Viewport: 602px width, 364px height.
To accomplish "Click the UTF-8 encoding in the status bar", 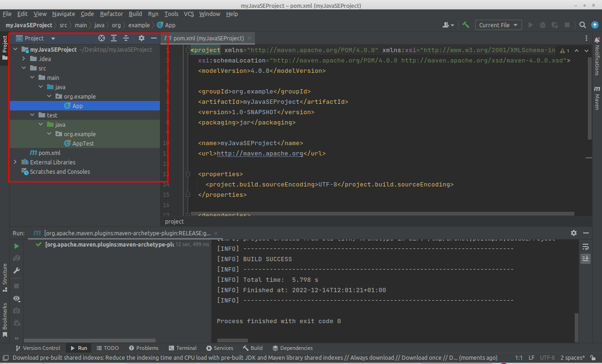I will click(547, 358).
